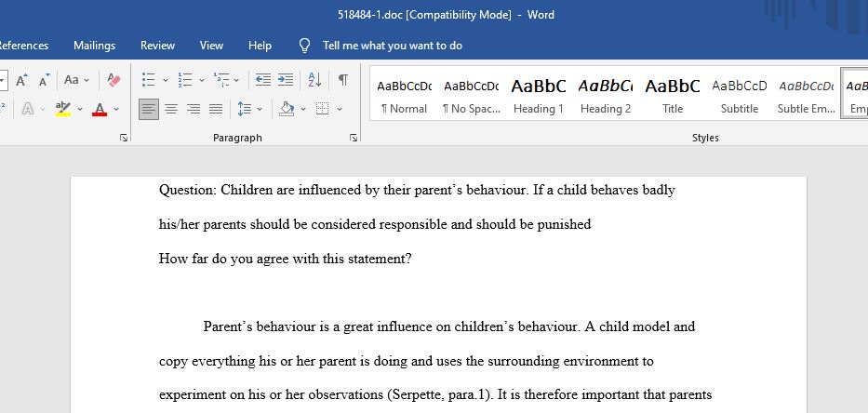Apply the Subtitle style
The width and height of the screenshot is (868, 413).
pyautogui.click(x=740, y=93)
